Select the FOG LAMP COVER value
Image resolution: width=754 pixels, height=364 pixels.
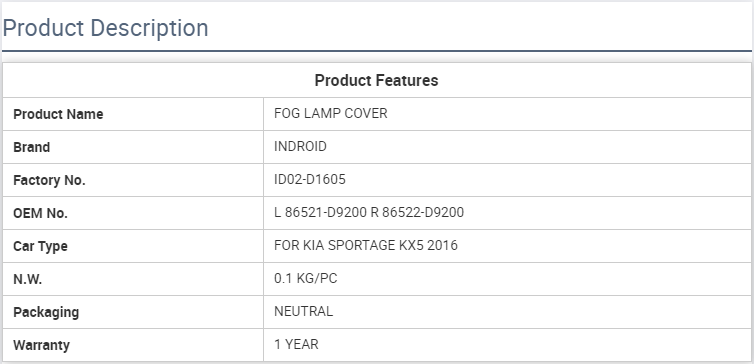330,113
